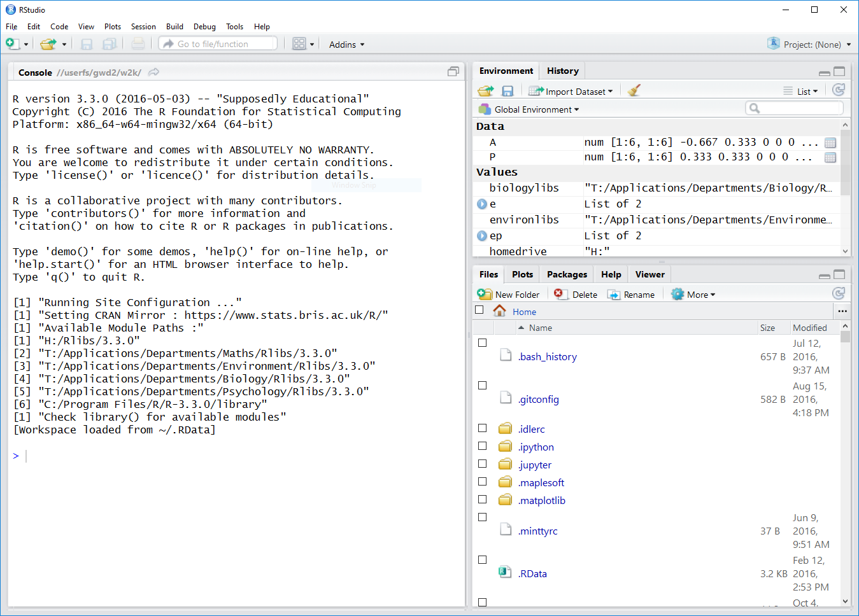Click the Home directory house icon

pyautogui.click(x=500, y=311)
